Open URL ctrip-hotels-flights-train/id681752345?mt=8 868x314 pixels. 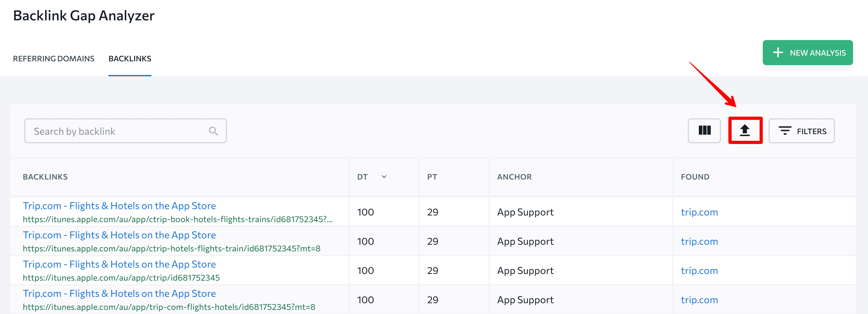(171, 249)
